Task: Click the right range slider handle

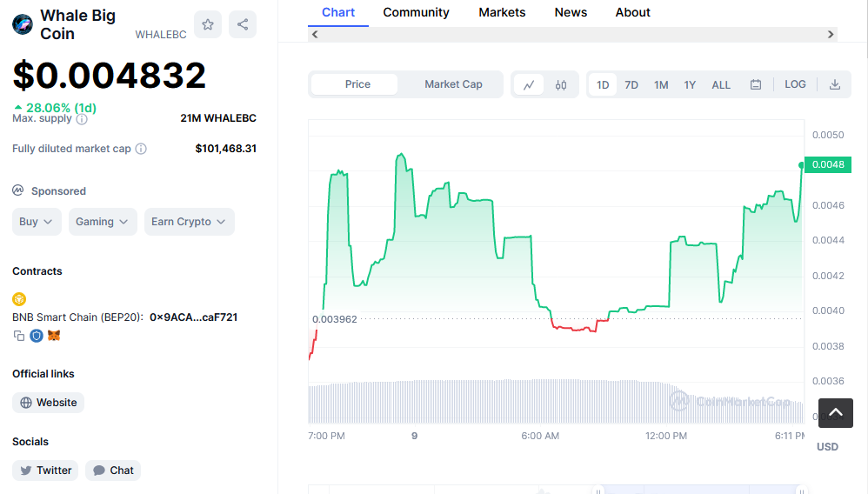Action: 802,491
